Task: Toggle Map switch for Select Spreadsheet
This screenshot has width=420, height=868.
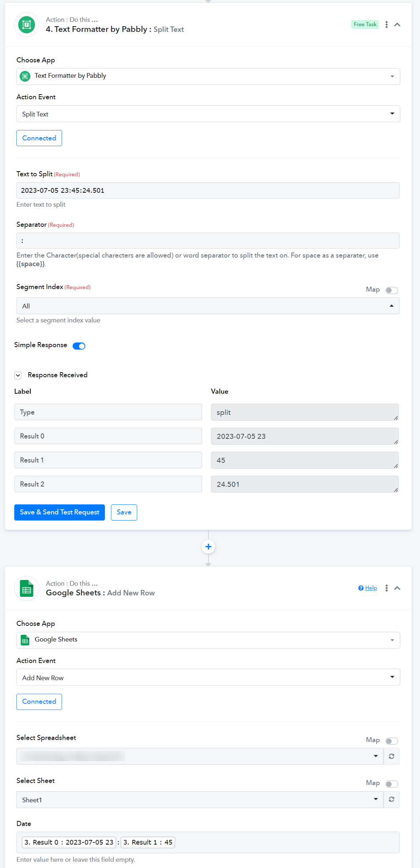Action: pos(392,741)
